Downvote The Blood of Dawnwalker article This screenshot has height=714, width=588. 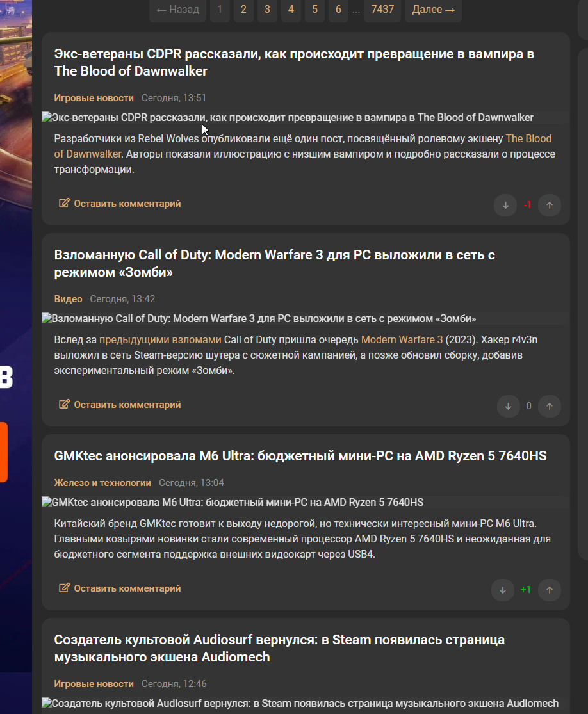click(x=505, y=205)
